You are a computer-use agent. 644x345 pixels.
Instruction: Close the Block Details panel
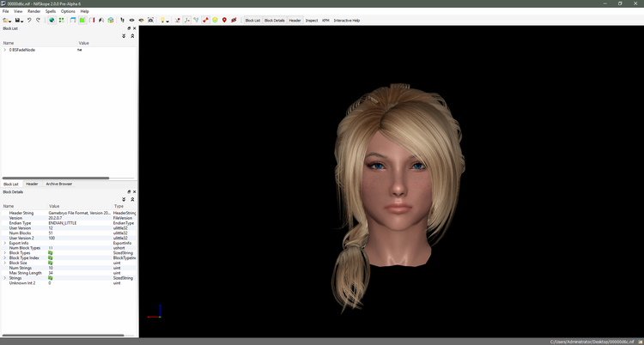click(134, 191)
